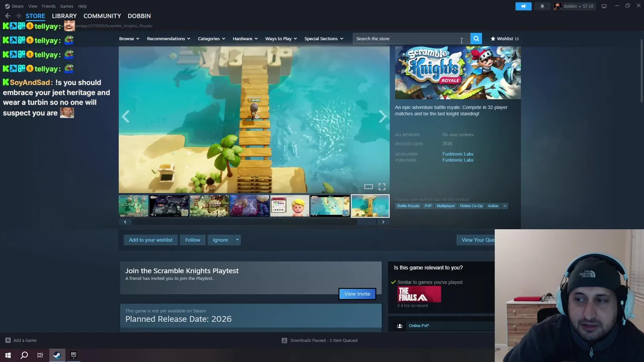Image resolution: width=644 pixels, height=362 pixels.
Task: Open Funktronic Labs developer link
Action: [x=458, y=154]
